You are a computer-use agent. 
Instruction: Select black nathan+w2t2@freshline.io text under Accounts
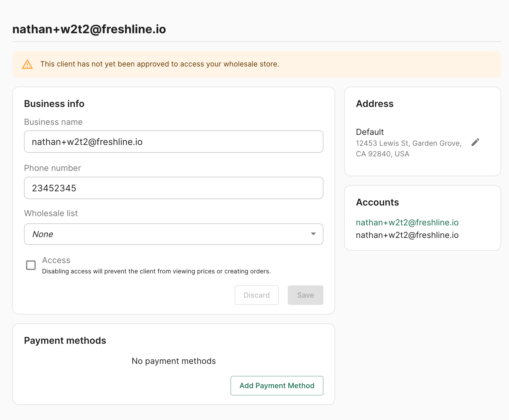(407, 235)
